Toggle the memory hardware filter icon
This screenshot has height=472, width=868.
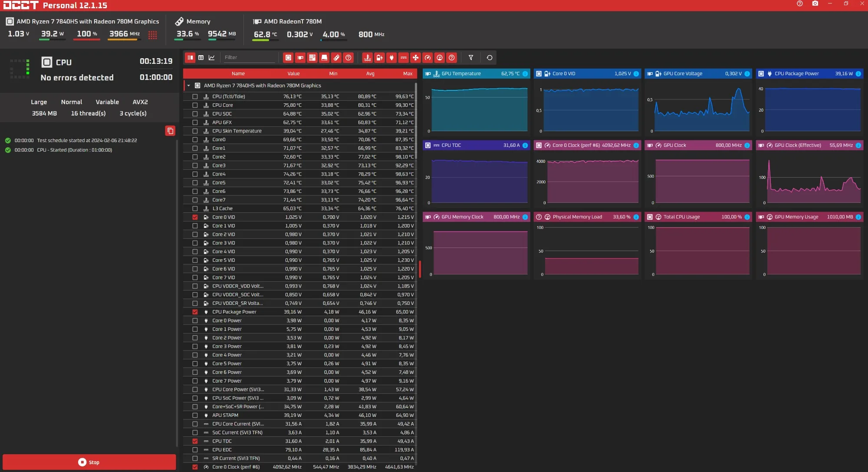(336, 58)
